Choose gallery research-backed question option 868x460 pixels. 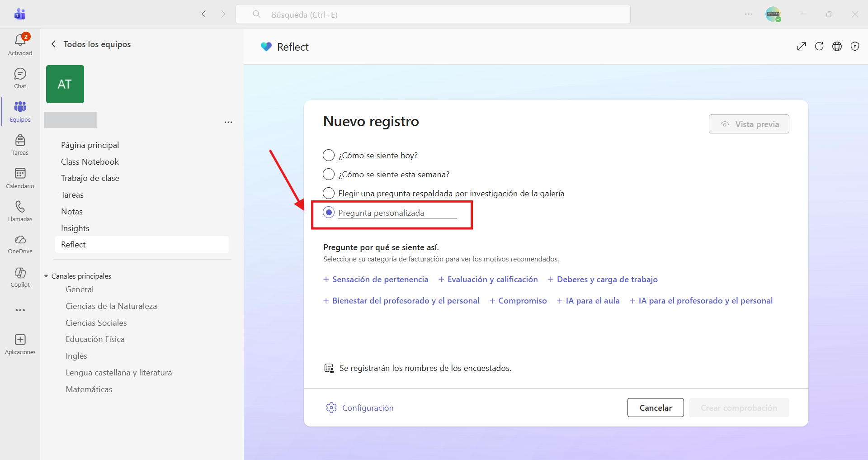click(329, 194)
